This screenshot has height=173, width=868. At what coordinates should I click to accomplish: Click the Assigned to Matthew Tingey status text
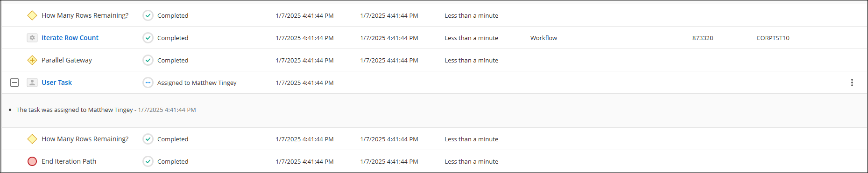tap(197, 83)
